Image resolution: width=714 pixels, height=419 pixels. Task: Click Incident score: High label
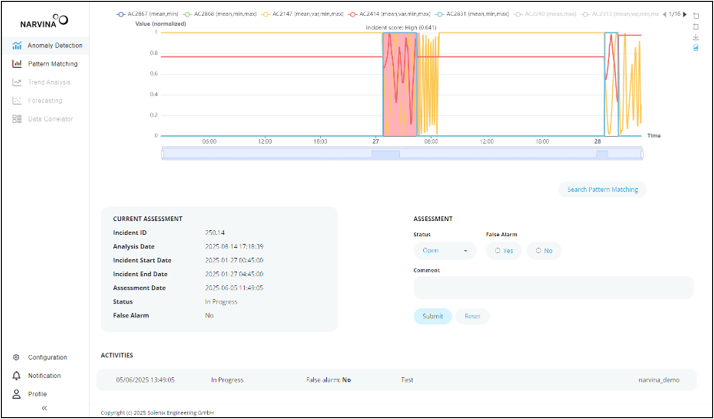point(401,28)
